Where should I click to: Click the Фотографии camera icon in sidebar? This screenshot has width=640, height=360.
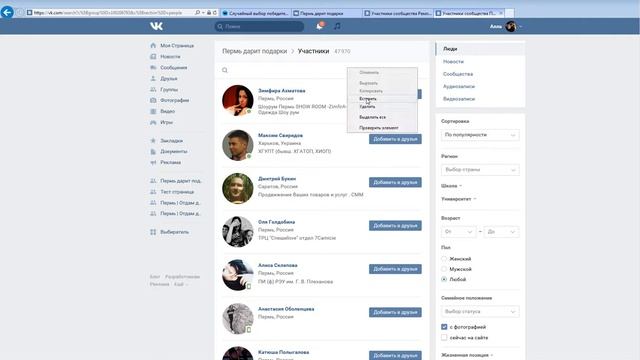[153, 100]
